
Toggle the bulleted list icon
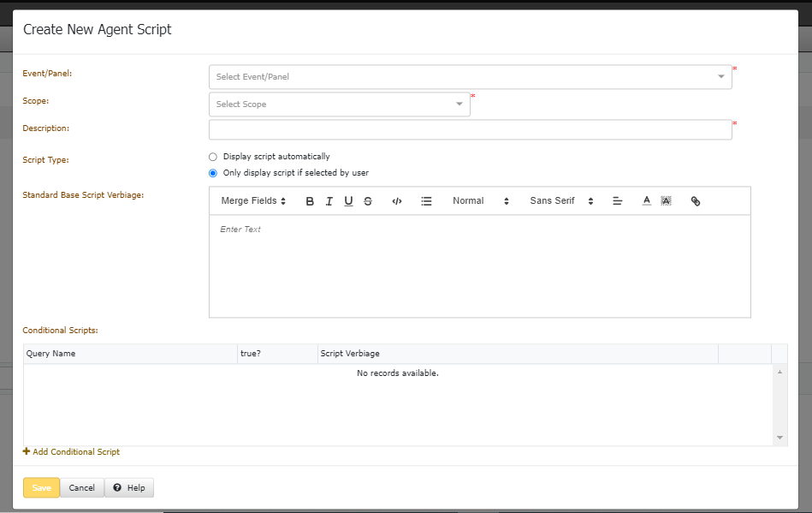click(x=426, y=201)
